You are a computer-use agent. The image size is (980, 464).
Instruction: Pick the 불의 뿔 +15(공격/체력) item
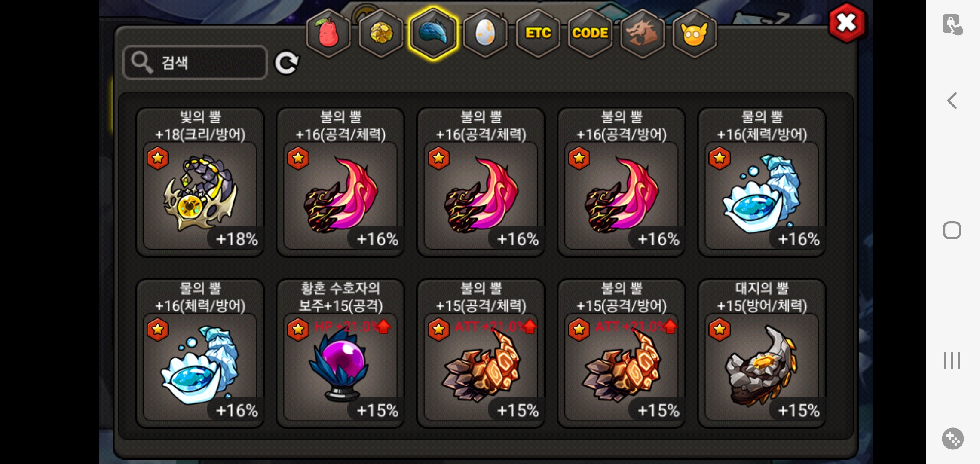[x=481, y=353]
